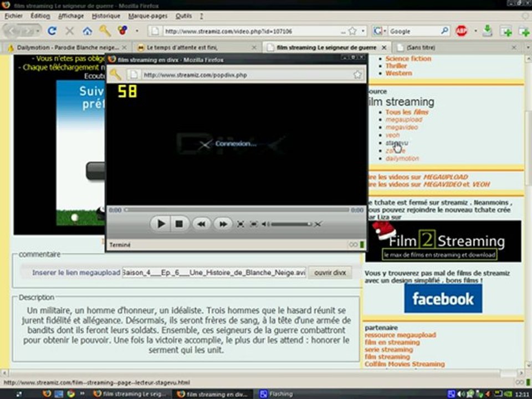
Task: Click the DivX seek progress bar
Action: 237,210
